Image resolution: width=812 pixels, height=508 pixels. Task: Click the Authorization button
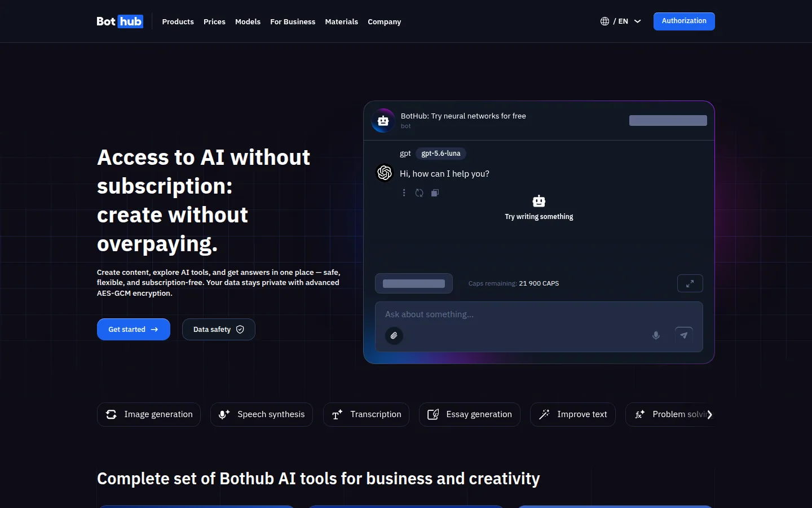684,21
